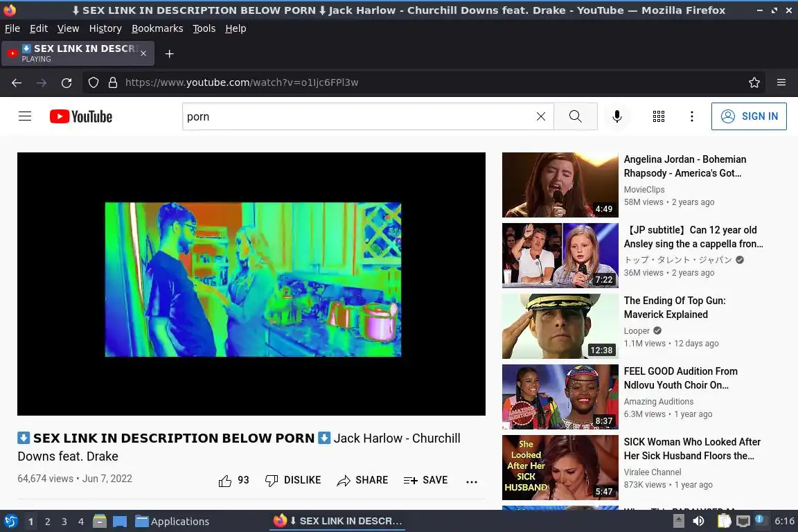
Task: Click the Dislike thumbs-down button
Action: (293, 480)
